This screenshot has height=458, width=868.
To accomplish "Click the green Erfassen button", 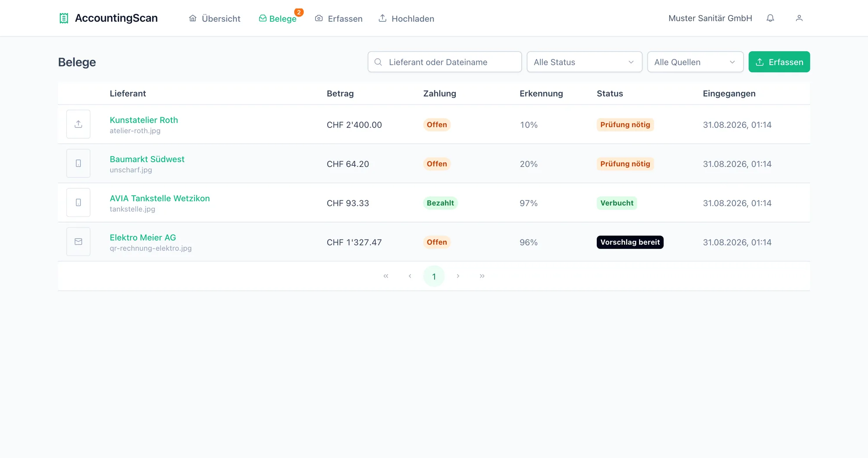I will (779, 62).
